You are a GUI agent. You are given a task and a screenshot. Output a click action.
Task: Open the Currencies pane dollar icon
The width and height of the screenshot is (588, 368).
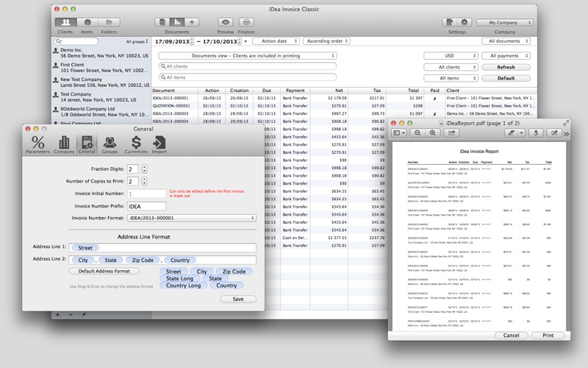click(x=136, y=144)
